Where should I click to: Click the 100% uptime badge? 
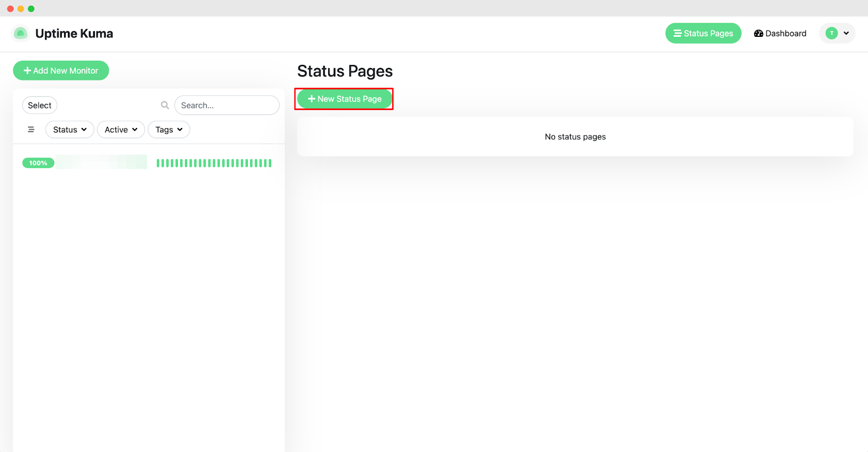tap(38, 163)
